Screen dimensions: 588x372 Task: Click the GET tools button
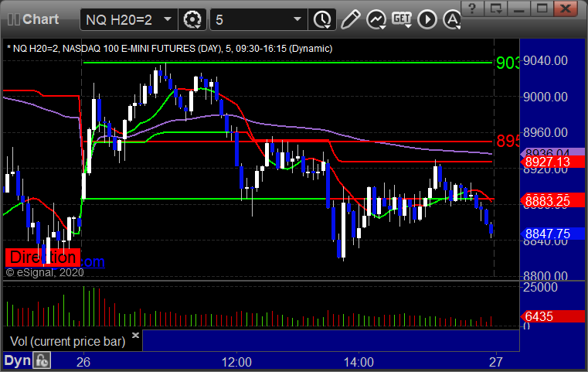(402, 19)
